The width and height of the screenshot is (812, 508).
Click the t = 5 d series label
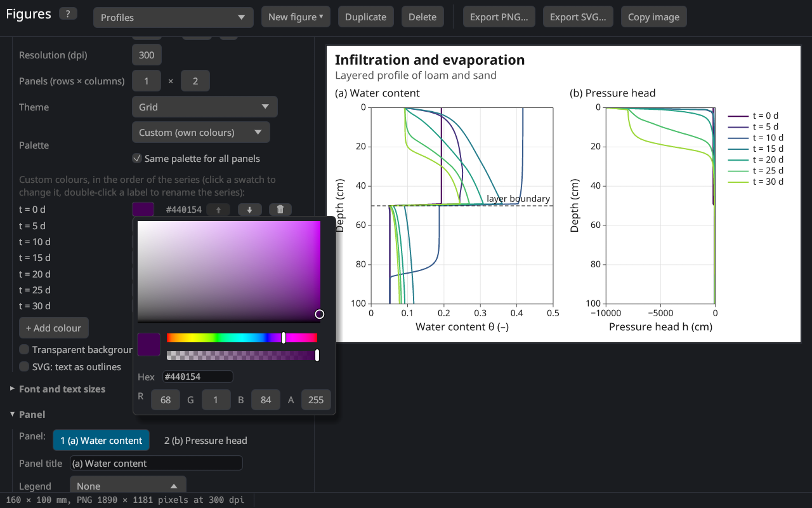32,225
